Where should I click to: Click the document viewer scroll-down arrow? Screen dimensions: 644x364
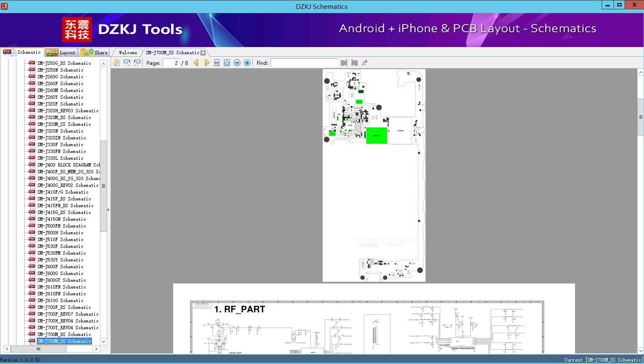(641, 350)
